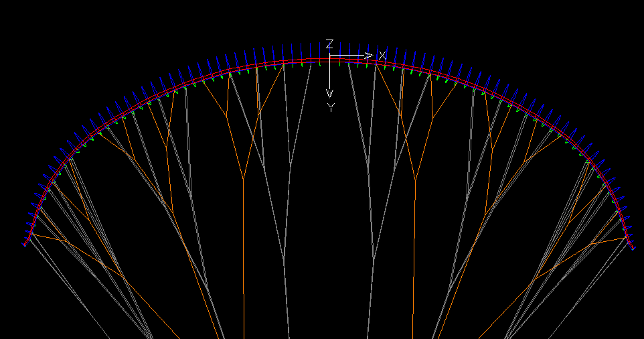Image resolution: width=644 pixels, height=339 pixels.
Task: Click the grey line junction right of center
Action: pos(374,259)
